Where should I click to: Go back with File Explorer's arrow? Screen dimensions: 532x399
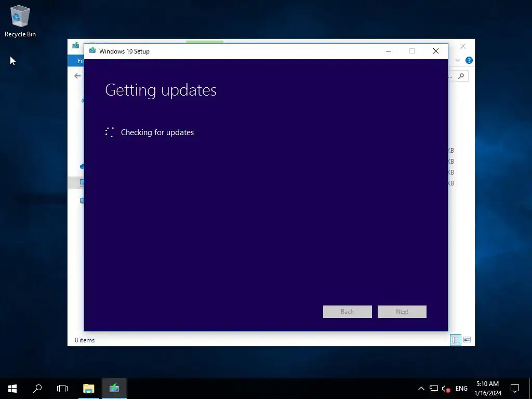tap(77, 76)
